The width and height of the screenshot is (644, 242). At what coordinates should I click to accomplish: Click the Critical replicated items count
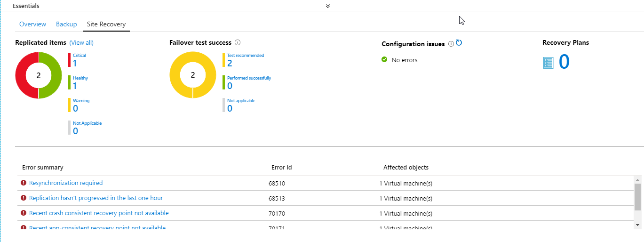click(75, 64)
